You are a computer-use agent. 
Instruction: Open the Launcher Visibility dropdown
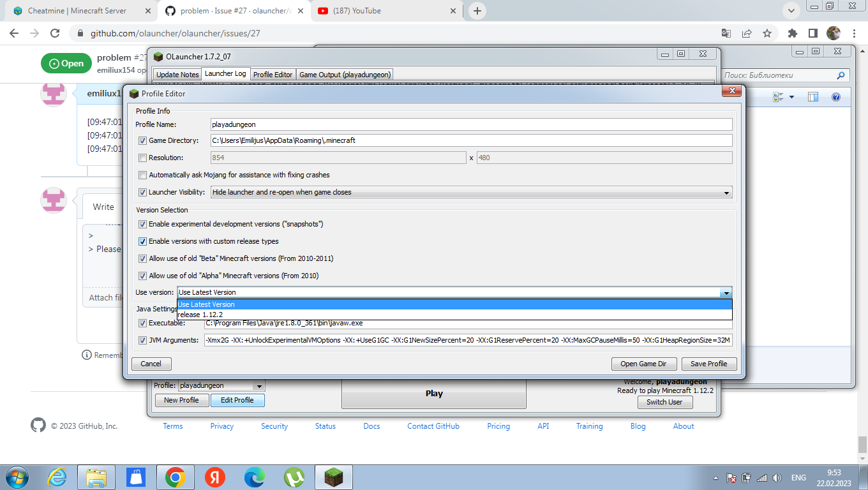[x=727, y=192]
